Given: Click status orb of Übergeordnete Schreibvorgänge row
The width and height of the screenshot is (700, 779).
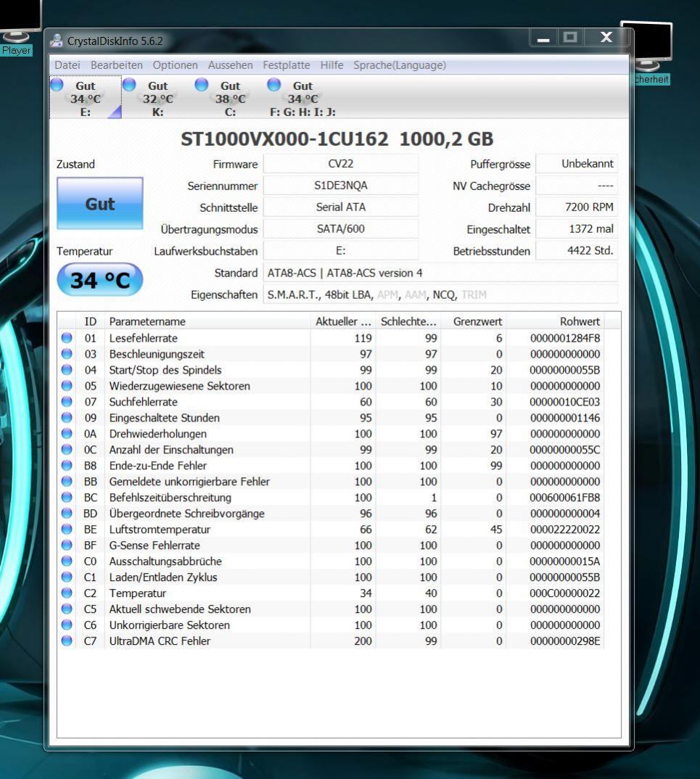Looking at the screenshot, I should click(x=67, y=514).
